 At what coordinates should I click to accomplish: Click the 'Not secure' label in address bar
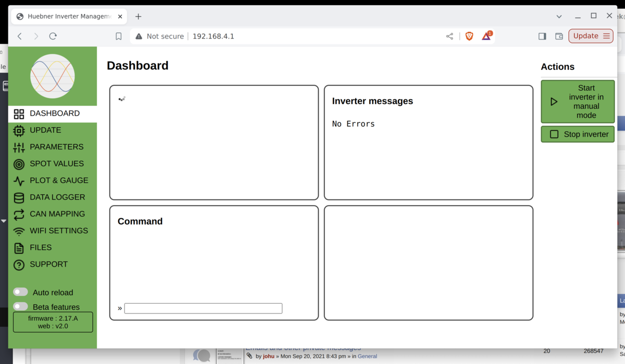(165, 36)
